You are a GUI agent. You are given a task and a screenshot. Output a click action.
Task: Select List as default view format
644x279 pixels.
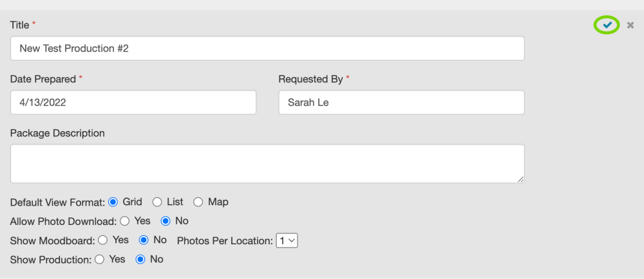(x=157, y=202)
